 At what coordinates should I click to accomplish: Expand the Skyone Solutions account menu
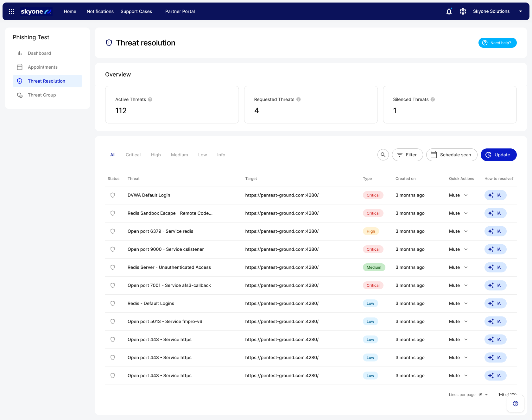point(520,11)
